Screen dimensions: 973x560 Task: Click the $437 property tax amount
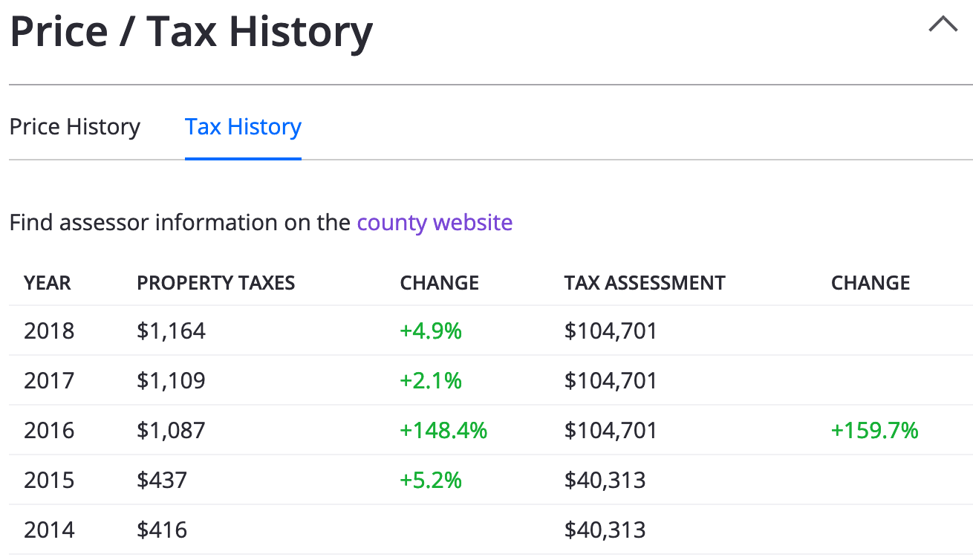(x=162, y=480)
